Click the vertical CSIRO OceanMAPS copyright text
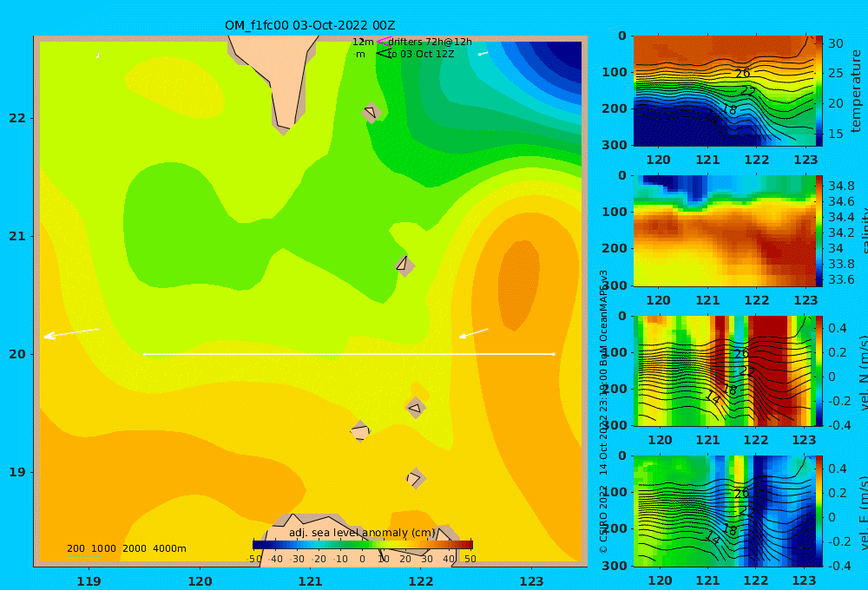Viewport: 868px width, 590px height. pos(603,411)
